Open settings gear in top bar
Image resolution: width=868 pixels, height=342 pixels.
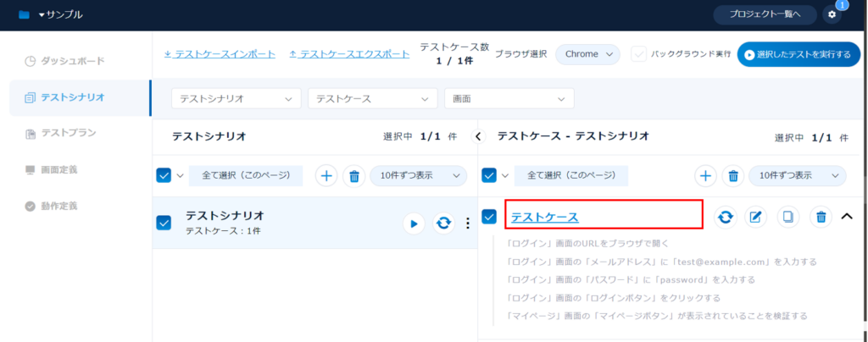(832, 14)
